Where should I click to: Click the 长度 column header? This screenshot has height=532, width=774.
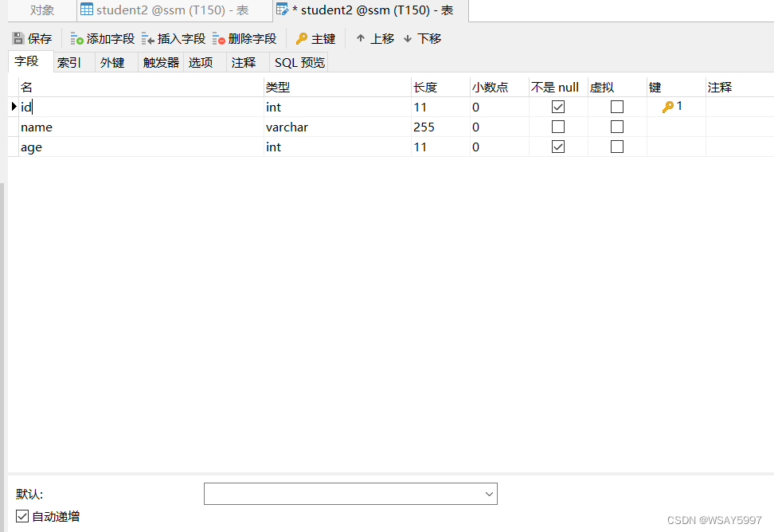(x=441, y=88)
